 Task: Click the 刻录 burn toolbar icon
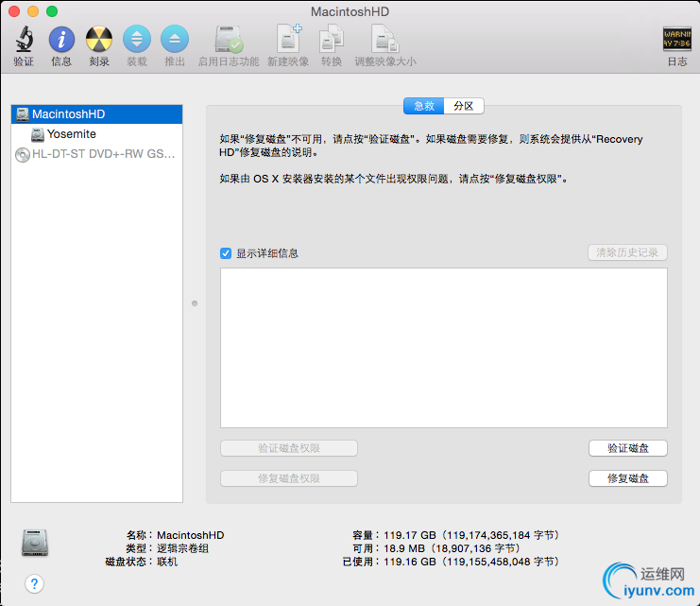[99, 40]
